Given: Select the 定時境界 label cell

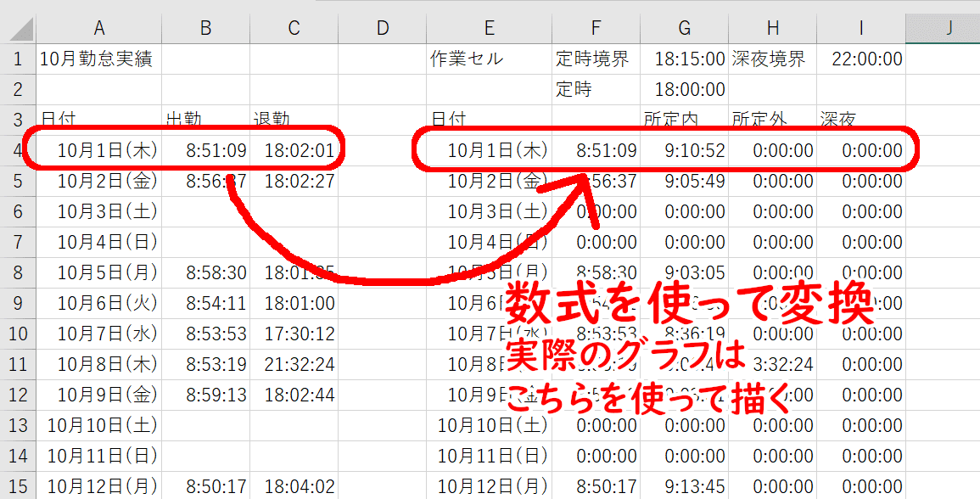Looking at the screenshot, I should [594, 59].
